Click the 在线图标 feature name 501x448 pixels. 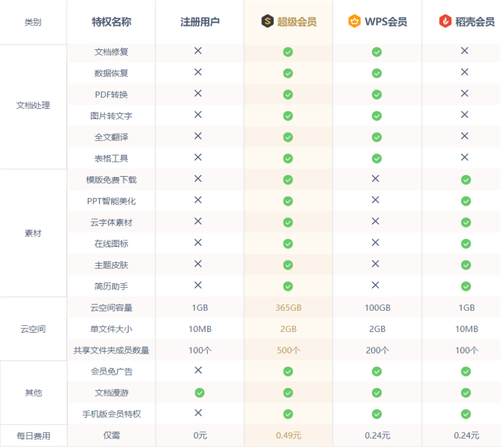click(111, 244)
